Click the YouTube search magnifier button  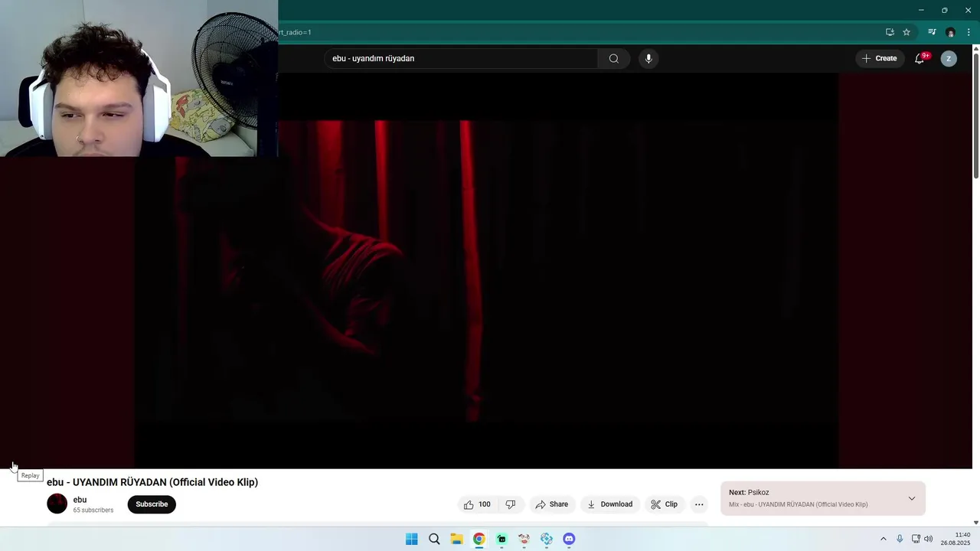pyautogui.click(x=613, y=59)
